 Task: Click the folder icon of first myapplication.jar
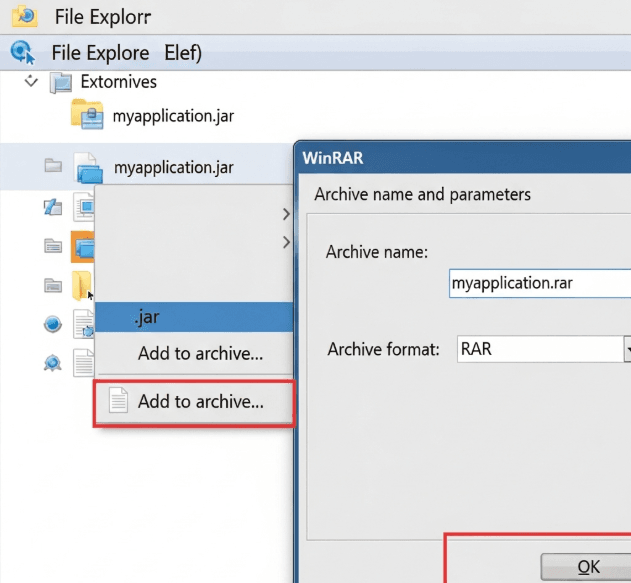pyautogui.click(x=87, y=114)
